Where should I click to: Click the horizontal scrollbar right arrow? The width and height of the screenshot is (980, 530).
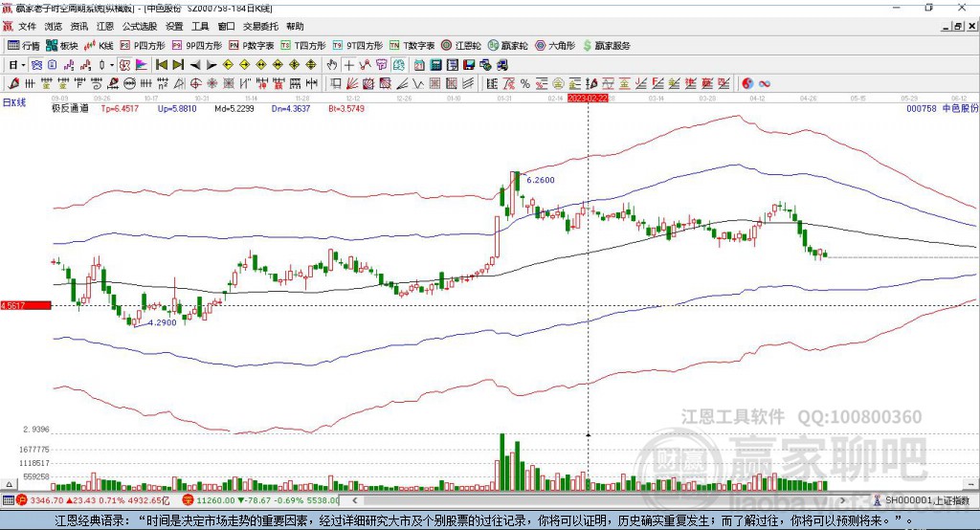coord(842,500)
